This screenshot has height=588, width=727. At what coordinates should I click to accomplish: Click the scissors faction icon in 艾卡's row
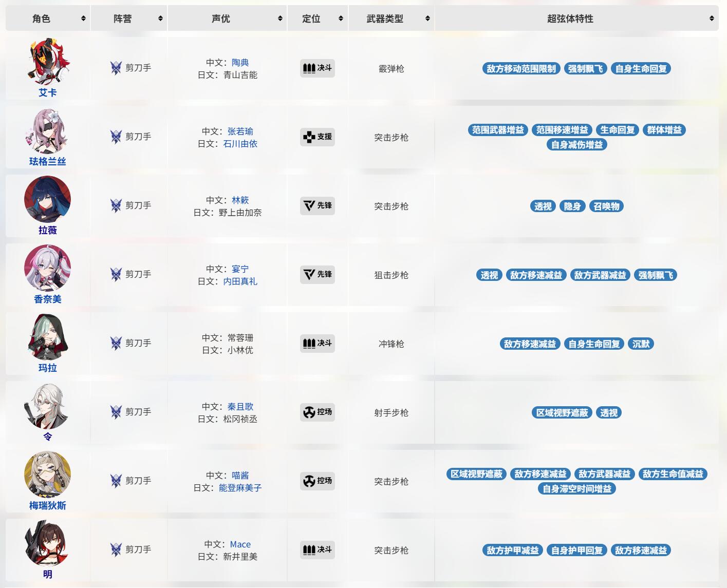(116, 68)
